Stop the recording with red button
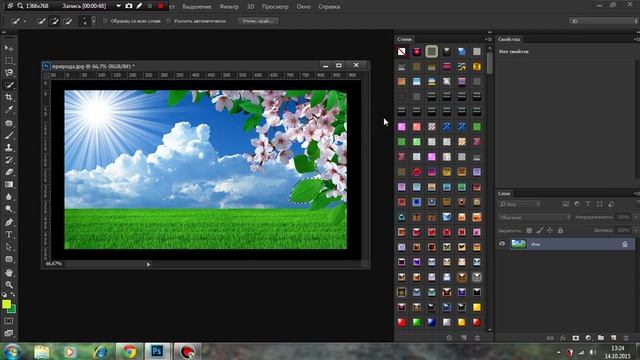640x360 pixels. [160, 6]
